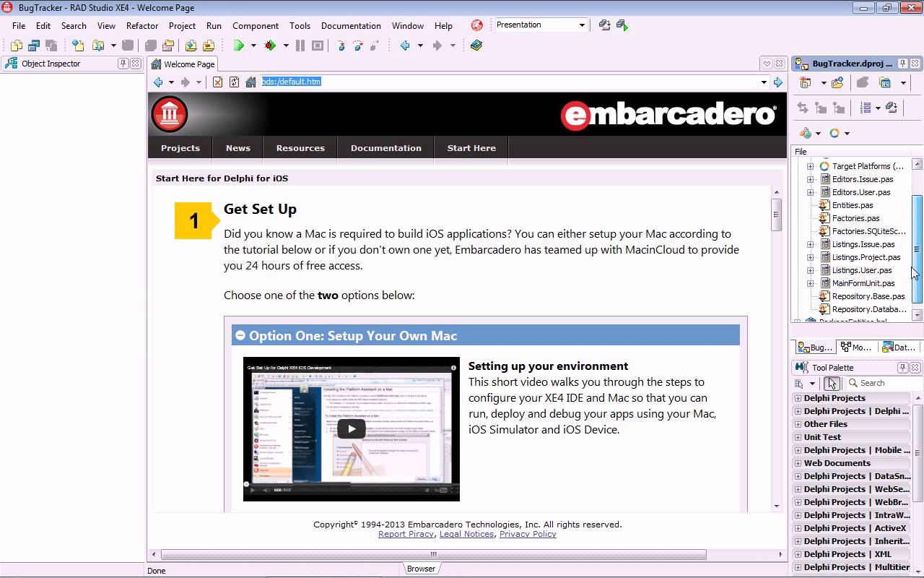Click the Refresh icon in browser toolbar
The height and width of the screenshot is (578, 924).
pyautogui.click(x=234, y=82)
